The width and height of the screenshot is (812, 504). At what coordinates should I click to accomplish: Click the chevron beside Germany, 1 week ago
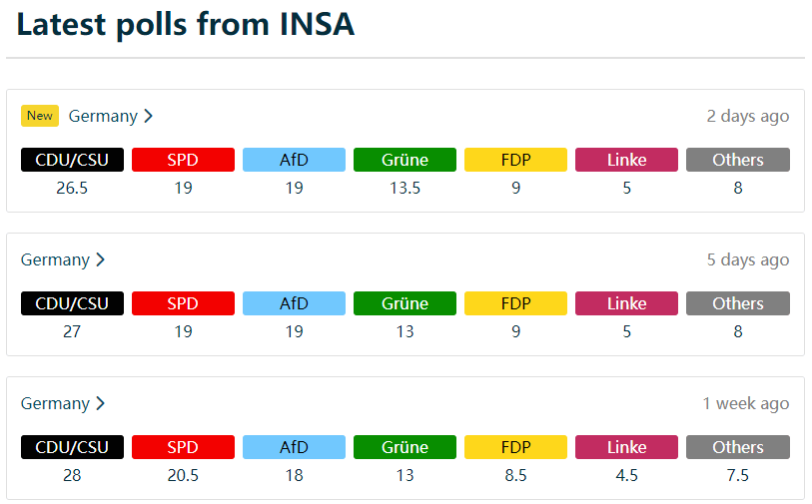pos(100,403)
